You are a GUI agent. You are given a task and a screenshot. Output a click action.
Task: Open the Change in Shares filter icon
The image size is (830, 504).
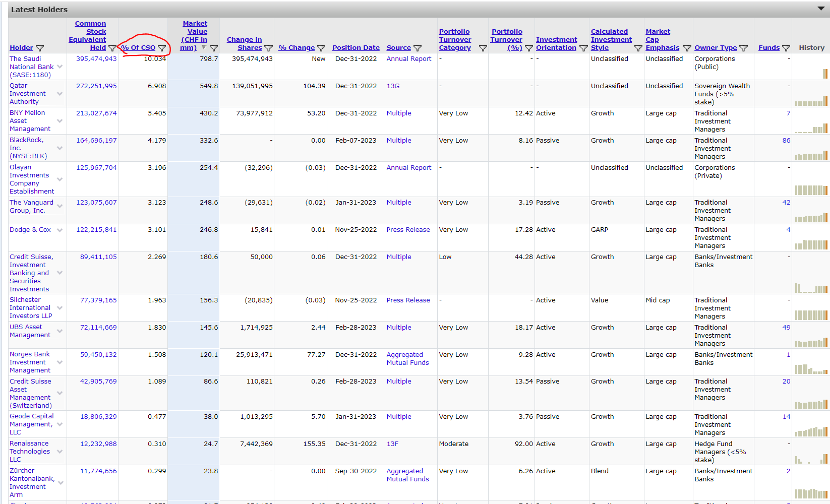coord(268,48)
